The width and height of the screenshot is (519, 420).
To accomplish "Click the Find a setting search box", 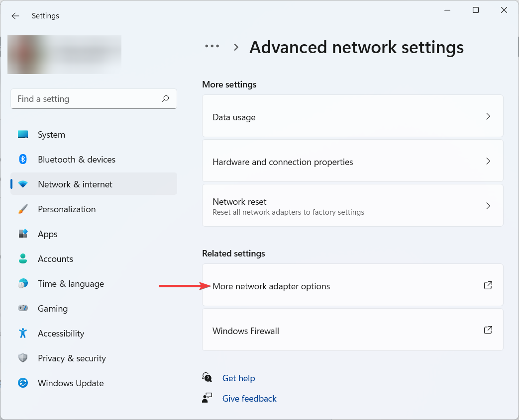I will 87,99.
